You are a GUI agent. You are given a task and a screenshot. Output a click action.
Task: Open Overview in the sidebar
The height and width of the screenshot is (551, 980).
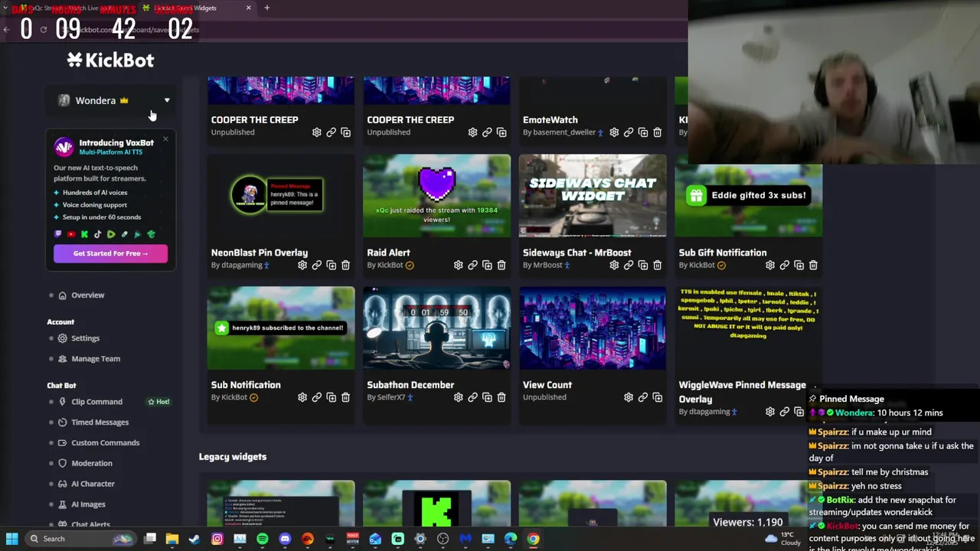click(x=87, y=295)
